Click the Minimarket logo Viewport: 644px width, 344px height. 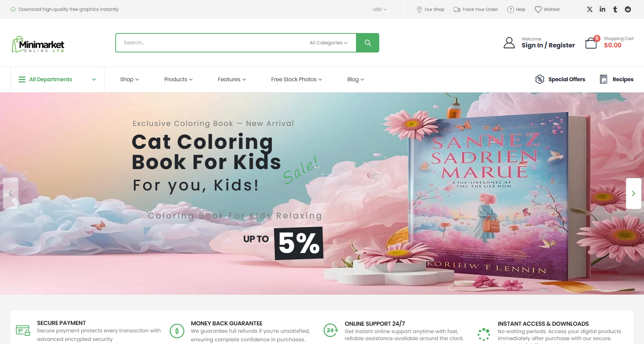click(x=38, y=44)
